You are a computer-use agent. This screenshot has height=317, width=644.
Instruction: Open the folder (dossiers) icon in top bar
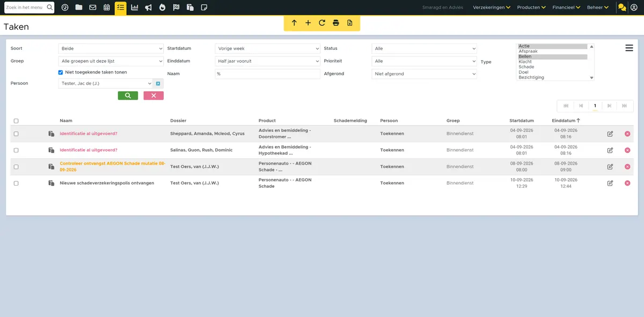(79, 8)
